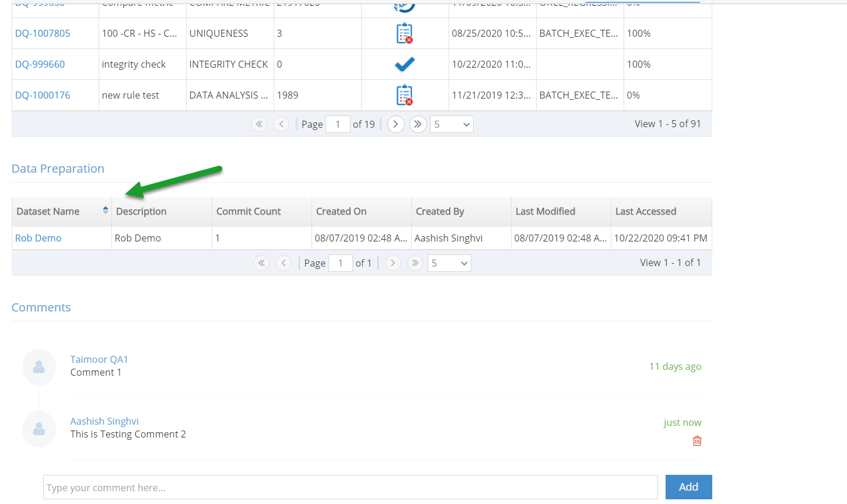The image size is (847, 504).
Task: Click the next page chevron of rules table
Action: [x=395, y=124]
